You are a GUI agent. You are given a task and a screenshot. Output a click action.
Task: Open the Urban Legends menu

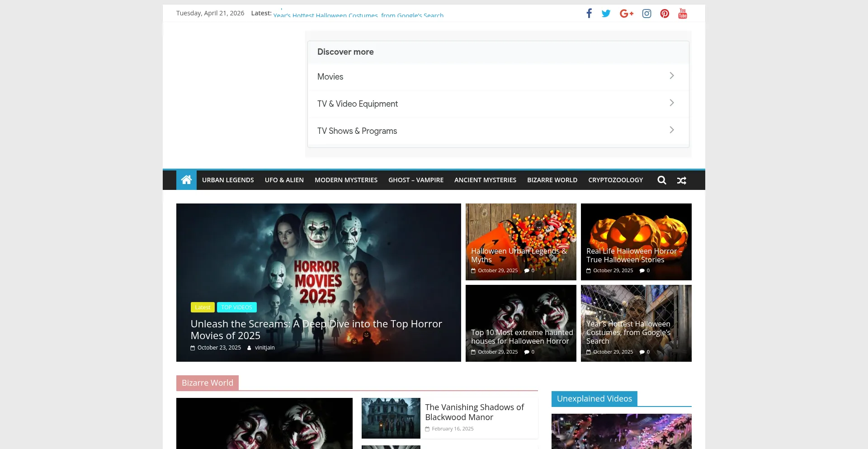228,180
